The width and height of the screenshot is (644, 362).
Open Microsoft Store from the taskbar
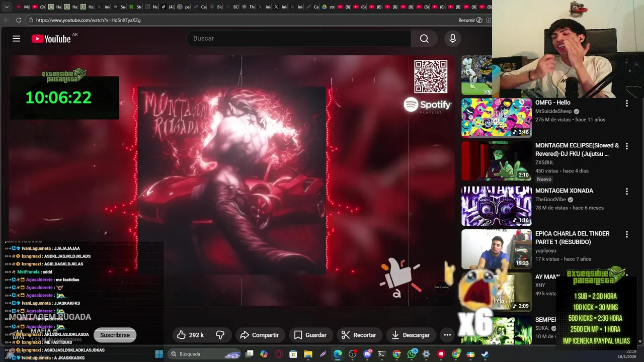point(293,354)
